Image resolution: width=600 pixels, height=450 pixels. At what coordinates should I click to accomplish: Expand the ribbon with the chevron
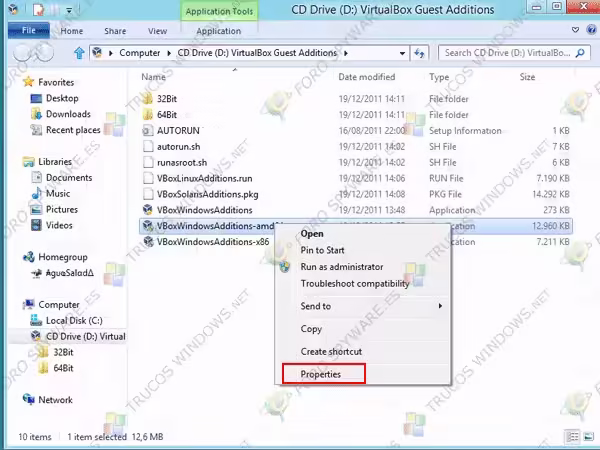tap(575, 30)
